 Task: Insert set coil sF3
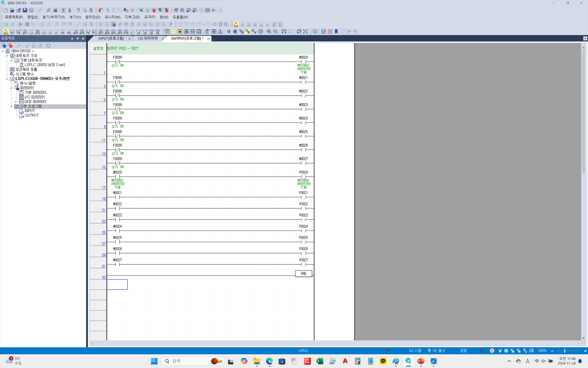[x=101, y=32]
